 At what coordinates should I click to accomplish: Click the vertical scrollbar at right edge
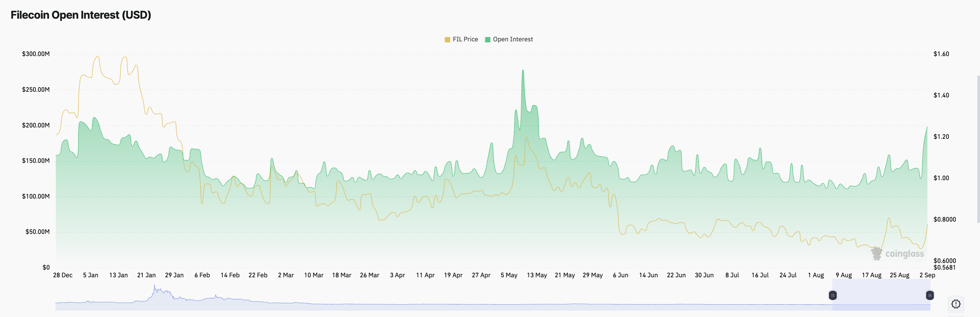pyautogui.click(x=978, y=149)
